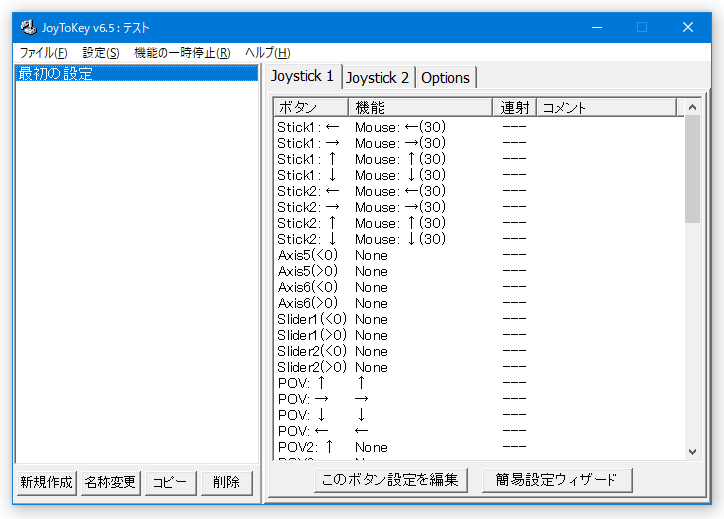Image resolution: width=724 pixels, height=519 pixels.
Task: Select the Stick2: ↑ row
Action: (479, 223)
